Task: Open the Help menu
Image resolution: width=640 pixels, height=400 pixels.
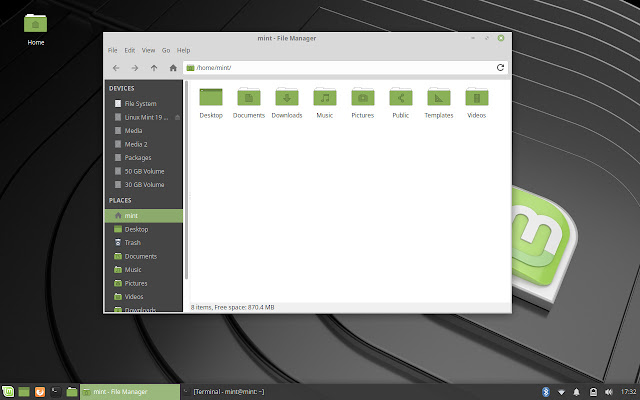Action: (x=183, y=50)
